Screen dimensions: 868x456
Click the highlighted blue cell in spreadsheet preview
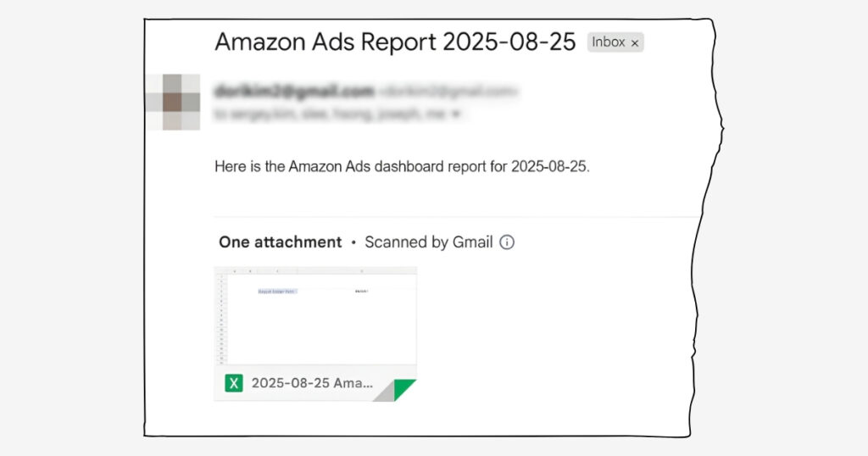click(277, 292)
